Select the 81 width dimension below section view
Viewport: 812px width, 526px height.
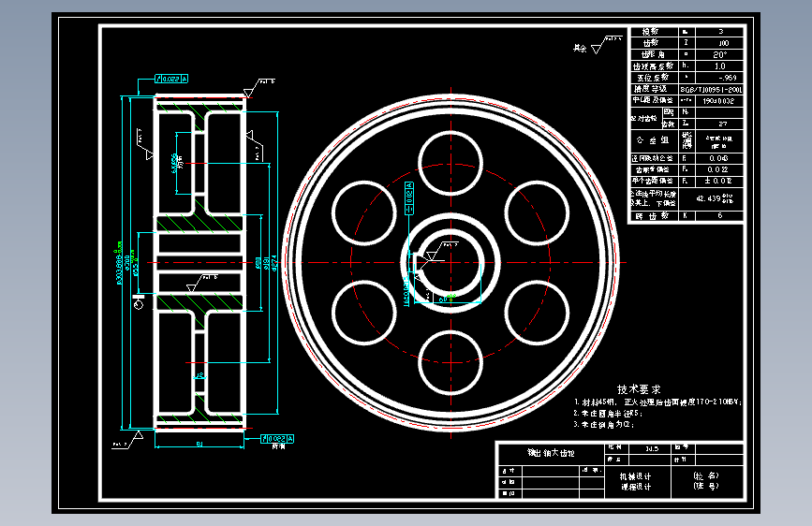(x=199, y=445)
